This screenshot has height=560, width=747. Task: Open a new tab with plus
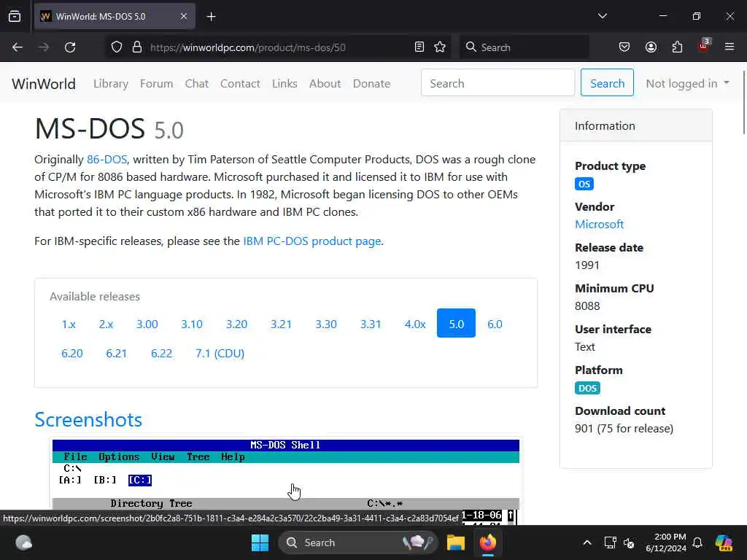click(x=211, y=17)
